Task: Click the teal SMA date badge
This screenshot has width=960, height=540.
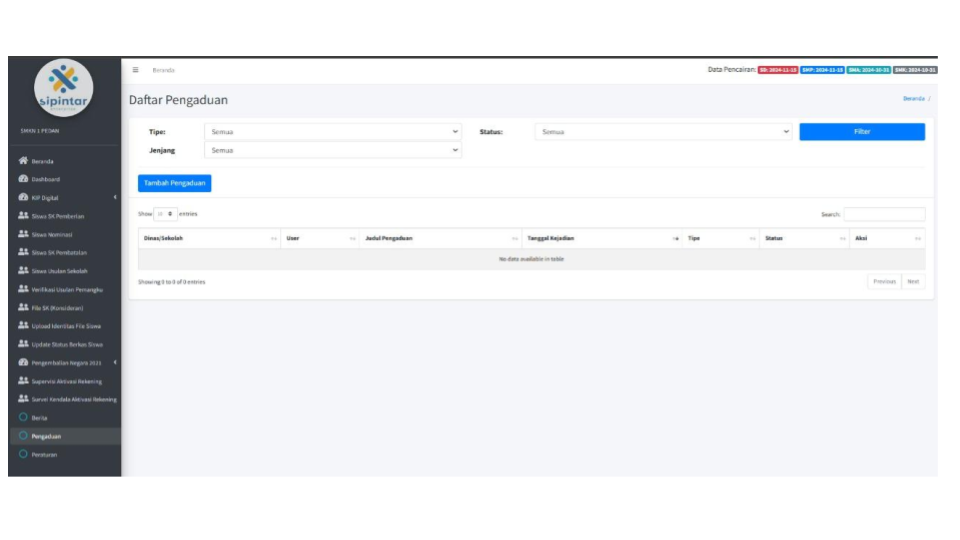Action: click(869, 70)
